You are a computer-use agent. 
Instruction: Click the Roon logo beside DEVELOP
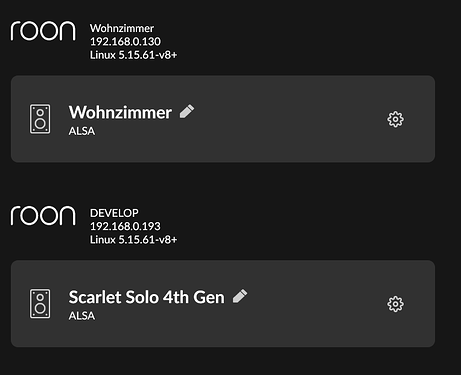(43, 216)
